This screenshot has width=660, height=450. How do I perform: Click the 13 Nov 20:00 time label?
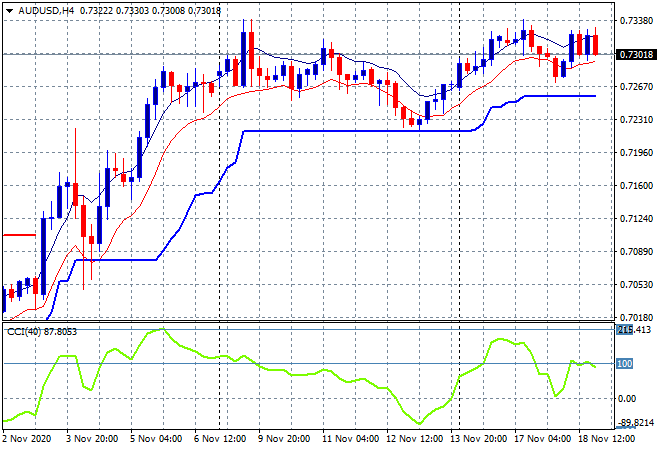click(478, 439)
